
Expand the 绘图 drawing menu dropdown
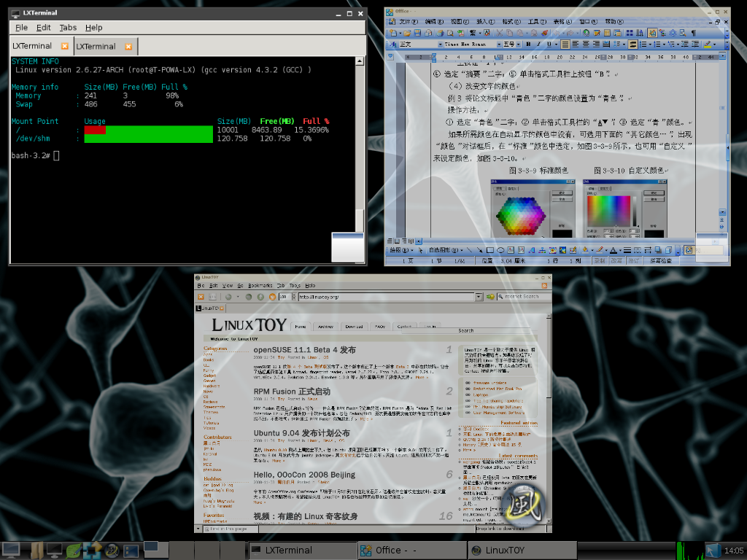pyautogui.click(x=402, y=250)
